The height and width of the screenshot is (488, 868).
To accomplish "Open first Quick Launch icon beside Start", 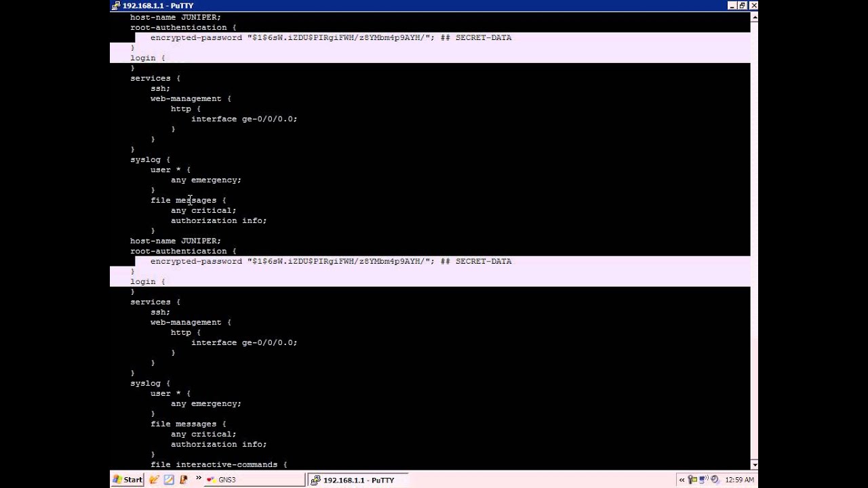I will 155,480.
